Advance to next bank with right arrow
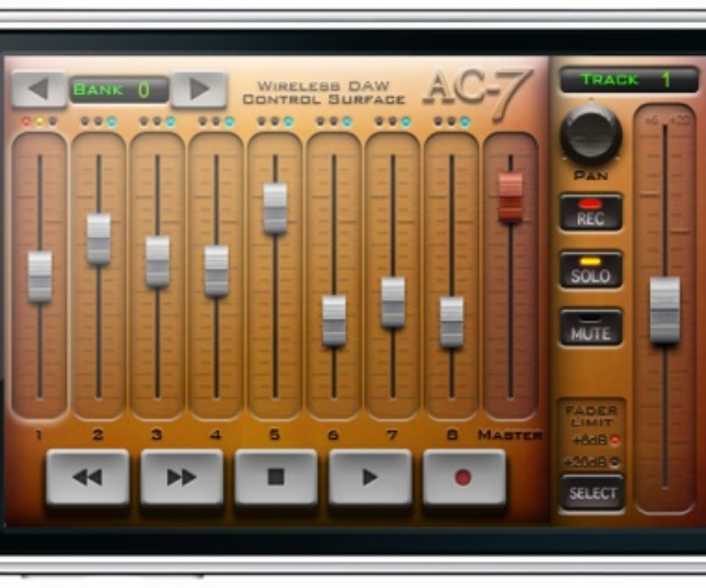Screen dimensions: 706x588 pos(199,89)
